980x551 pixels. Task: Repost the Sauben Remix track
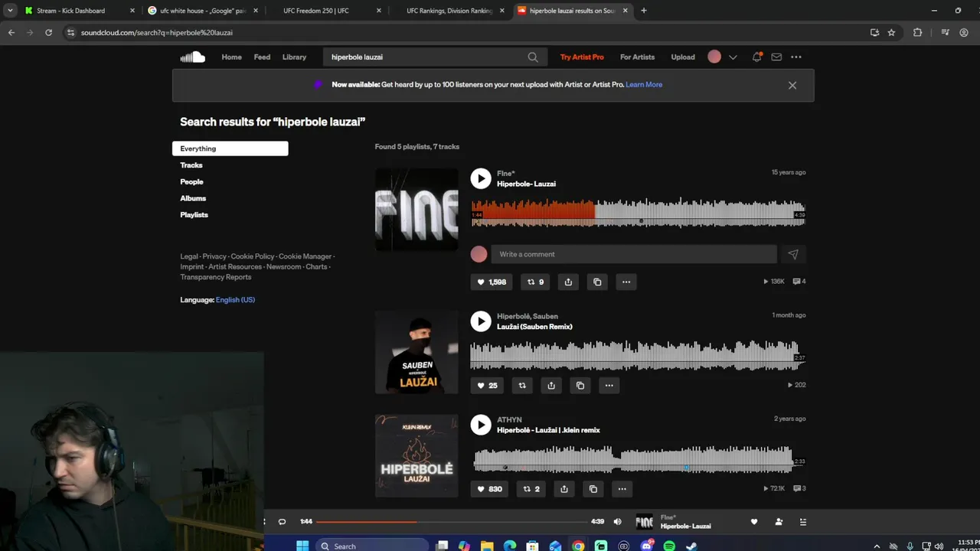[522, 385]
